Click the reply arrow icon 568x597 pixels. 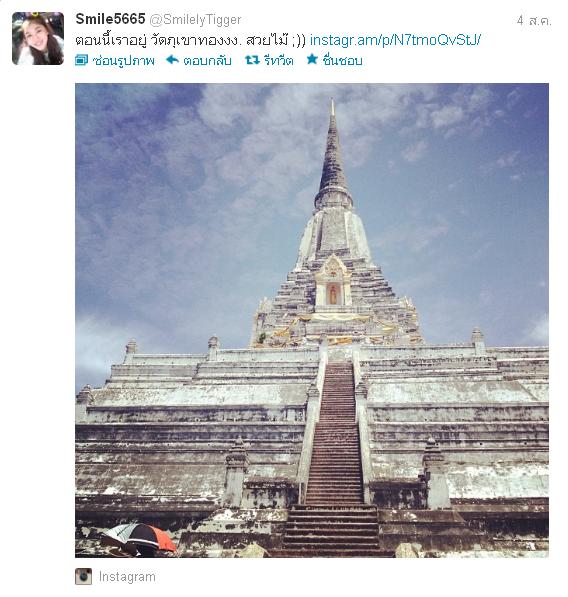pos(172,60)
